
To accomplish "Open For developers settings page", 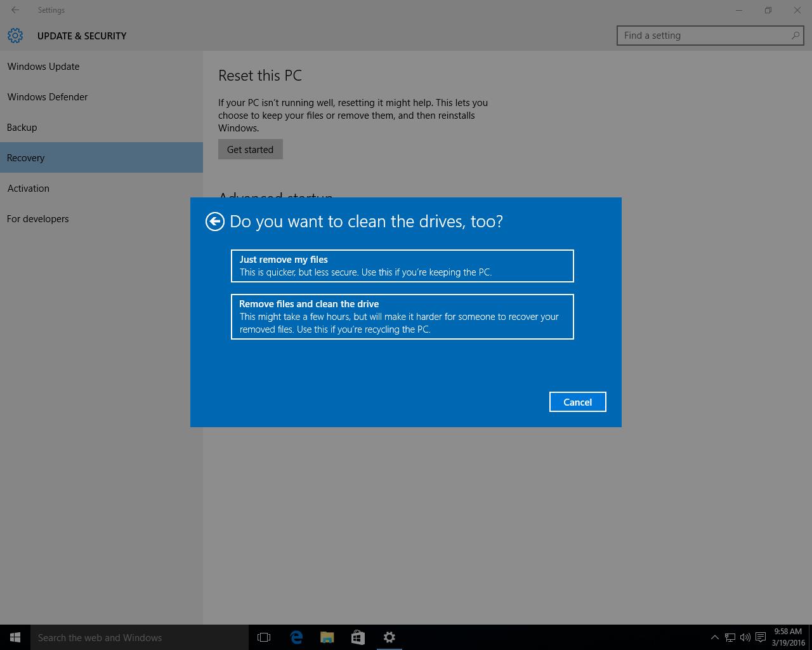I will (101, 218).
